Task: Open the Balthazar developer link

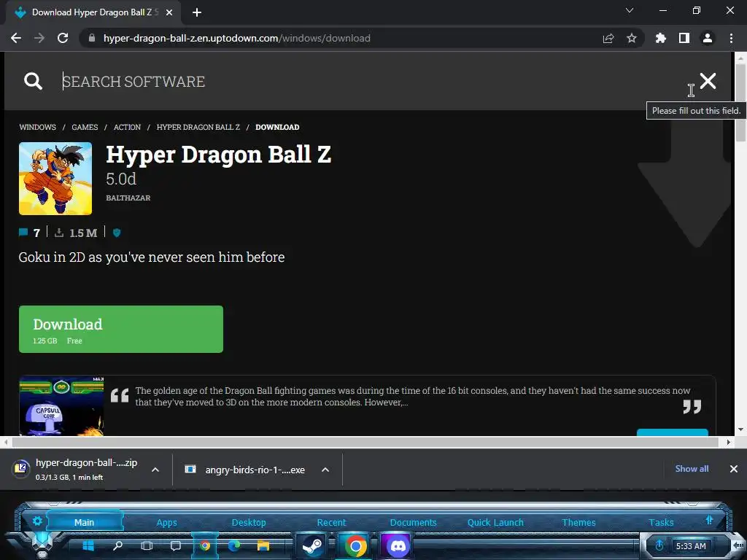Action: point(128,198)
